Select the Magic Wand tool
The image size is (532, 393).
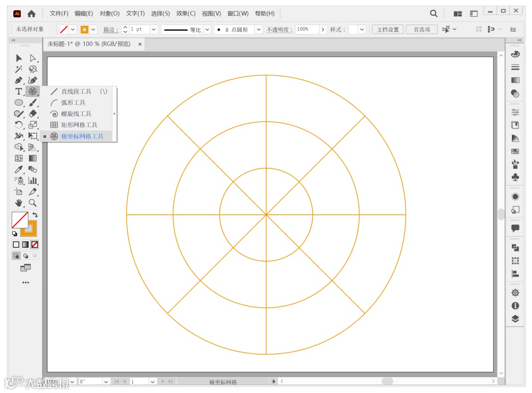19,69
